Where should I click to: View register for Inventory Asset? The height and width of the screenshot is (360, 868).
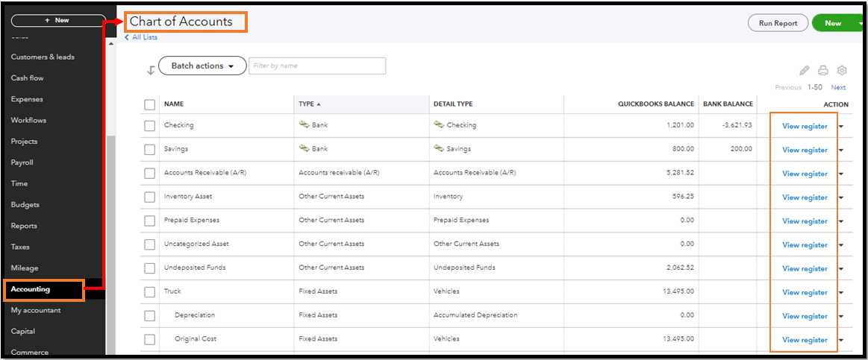pyautogui.click(x=805, y=198)
